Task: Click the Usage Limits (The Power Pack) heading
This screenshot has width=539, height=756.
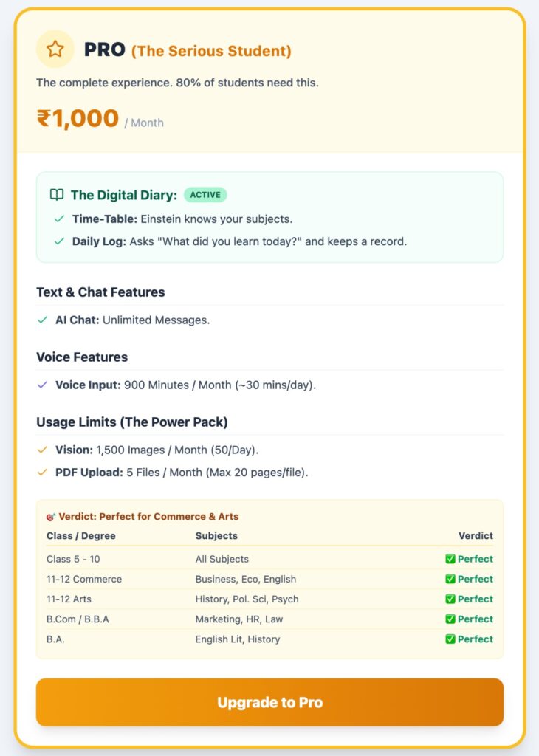Action: tap(132, 422)
